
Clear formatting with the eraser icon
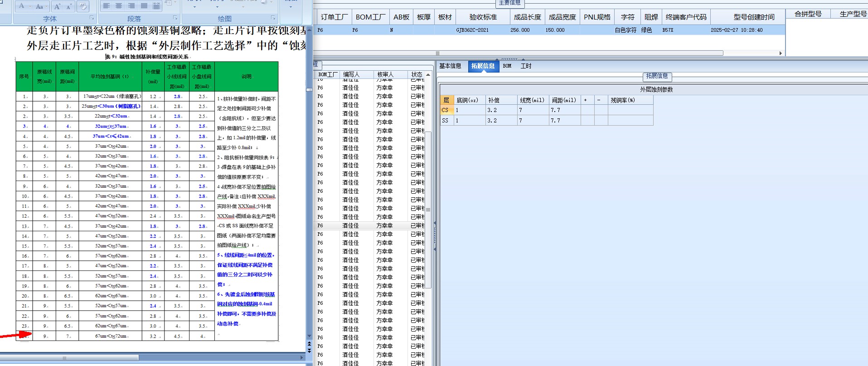[x=83, y=6]
